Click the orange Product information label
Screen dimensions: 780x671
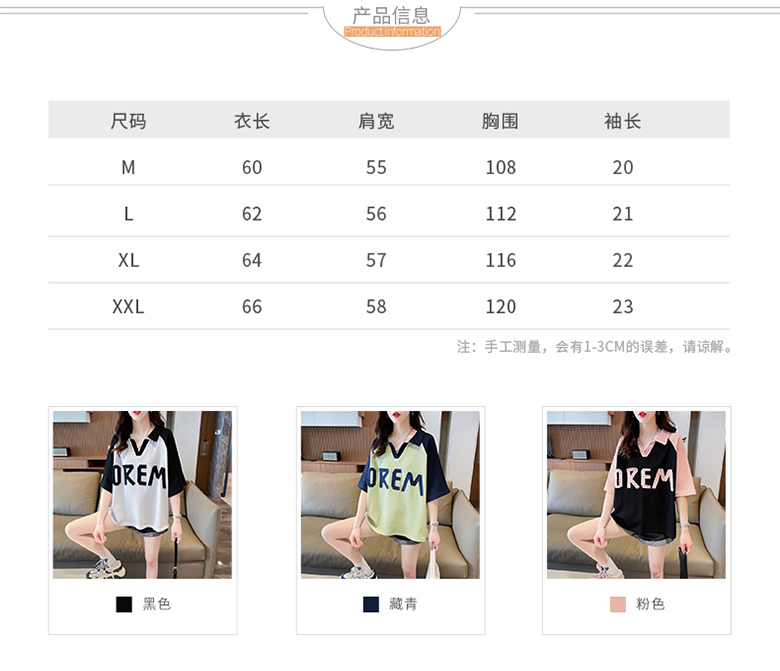point(392,32)
